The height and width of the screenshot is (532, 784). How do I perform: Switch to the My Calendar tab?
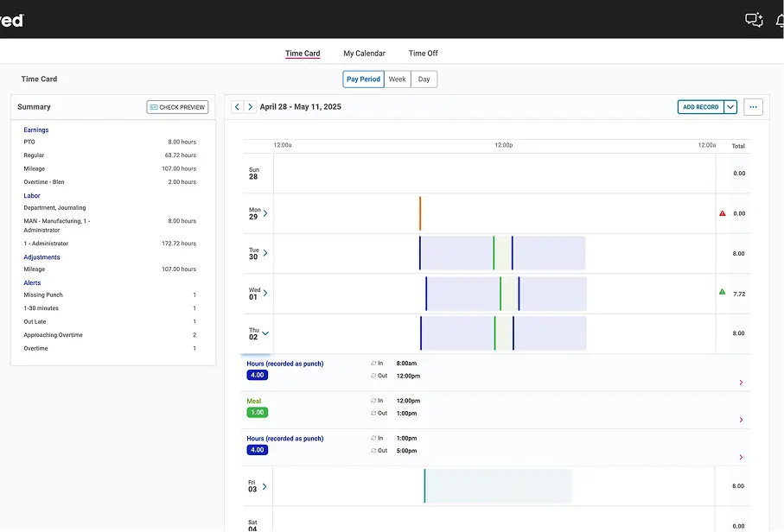click(364, 53)
